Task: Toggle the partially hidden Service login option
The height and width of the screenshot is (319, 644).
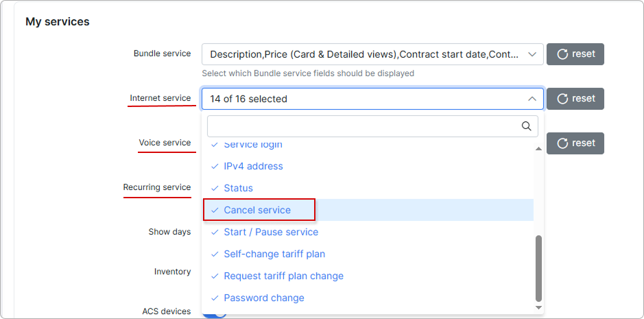Action: 253,145
